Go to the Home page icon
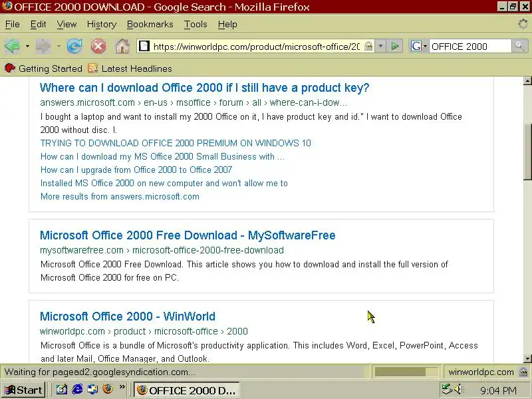The height and width of the screenshot is (399, 532). [122, 46]
